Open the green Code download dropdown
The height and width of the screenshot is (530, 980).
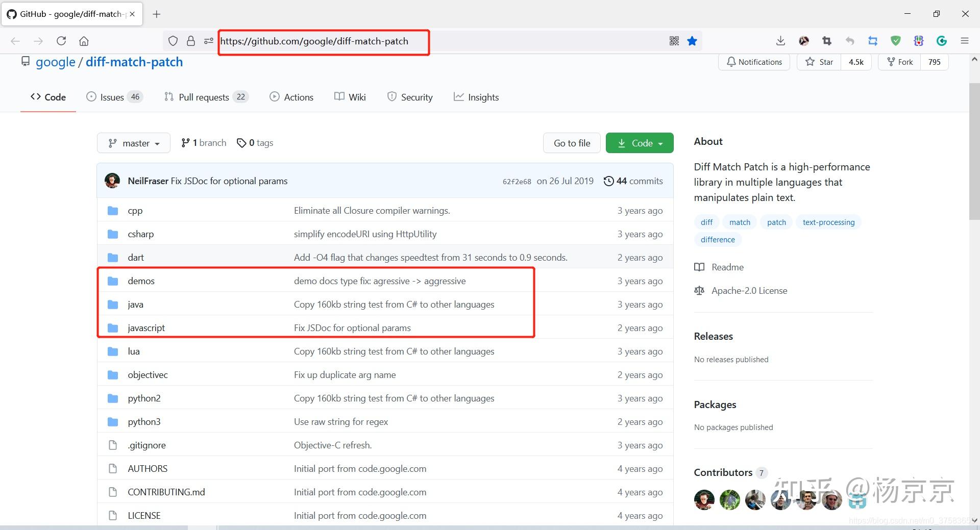click(x=640, y=143)
